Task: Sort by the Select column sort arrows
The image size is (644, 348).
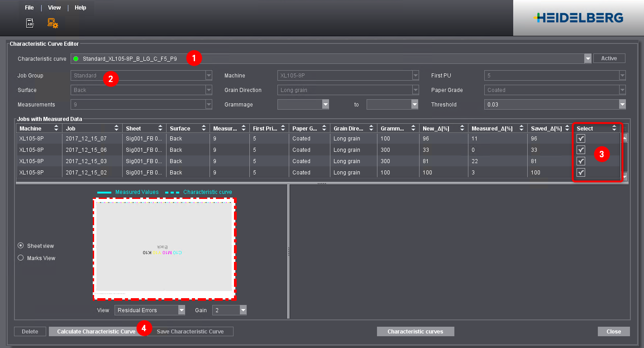Action: click(614, 129)
